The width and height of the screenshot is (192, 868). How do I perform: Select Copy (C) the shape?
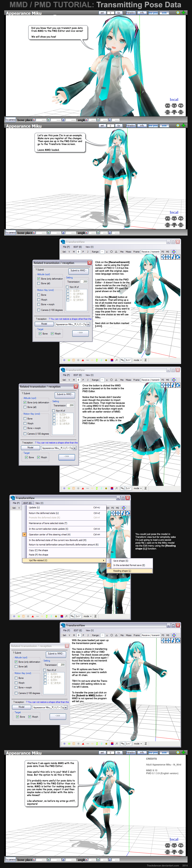tap(64, 550)
